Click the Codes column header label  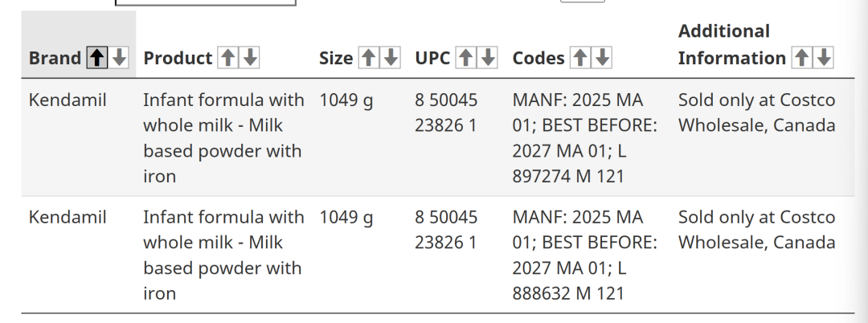(538, 58)
